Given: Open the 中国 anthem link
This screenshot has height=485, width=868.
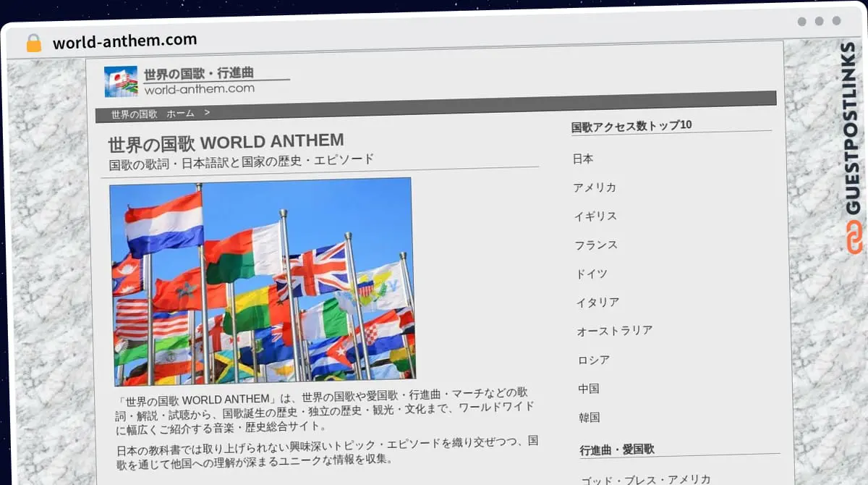Looking at the screenshot, I should click(589, 389).
